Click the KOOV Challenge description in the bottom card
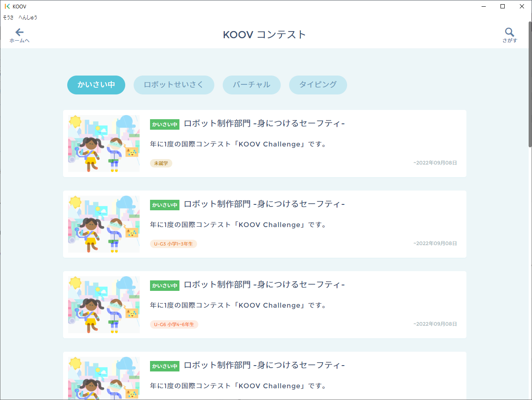 coord(238,386)
